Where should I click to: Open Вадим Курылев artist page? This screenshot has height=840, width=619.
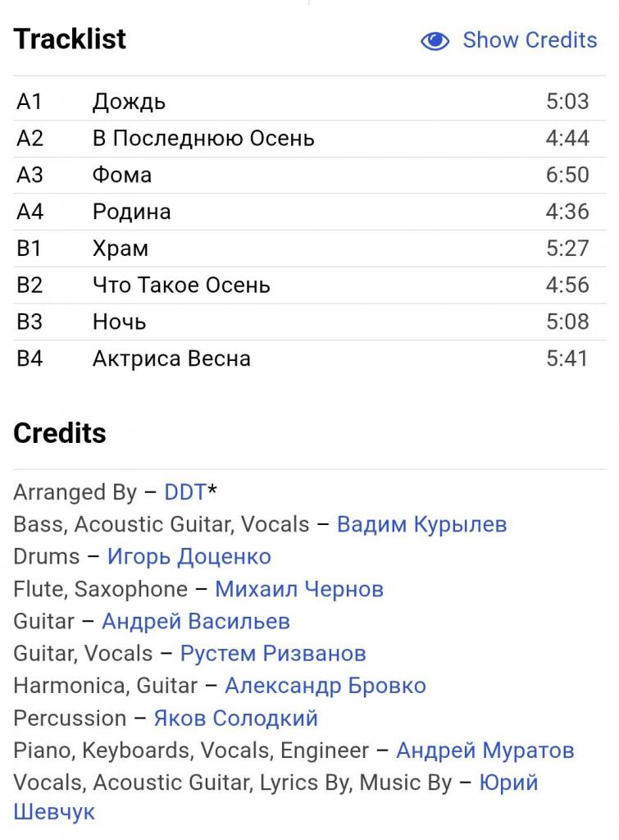point(421,524)
